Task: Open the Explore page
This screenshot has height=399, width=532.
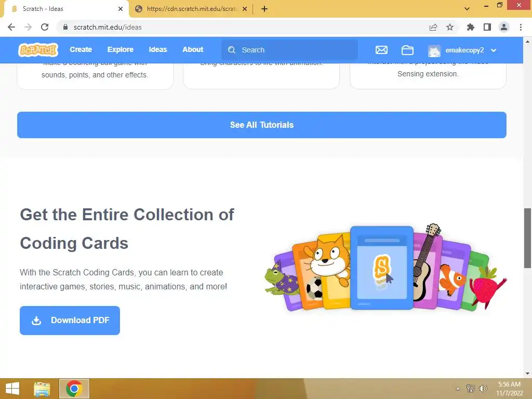Action: click(121, 49)
